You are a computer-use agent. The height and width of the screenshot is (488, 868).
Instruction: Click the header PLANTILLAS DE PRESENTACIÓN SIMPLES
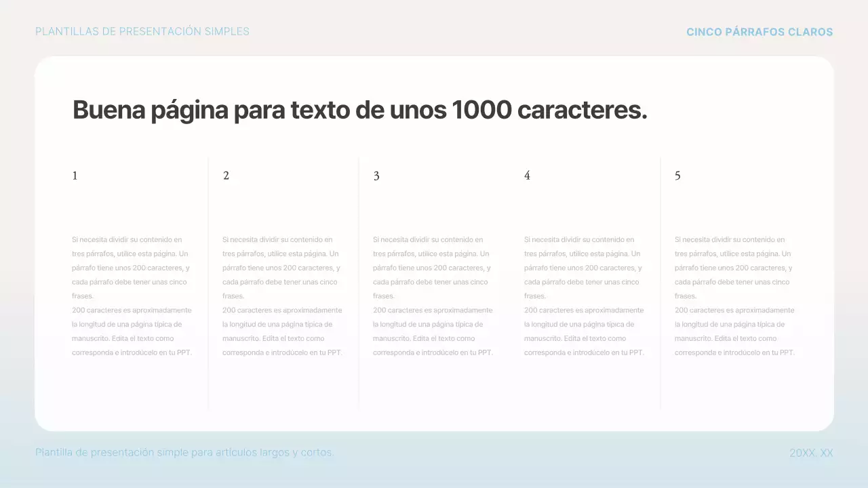[142, 31]
